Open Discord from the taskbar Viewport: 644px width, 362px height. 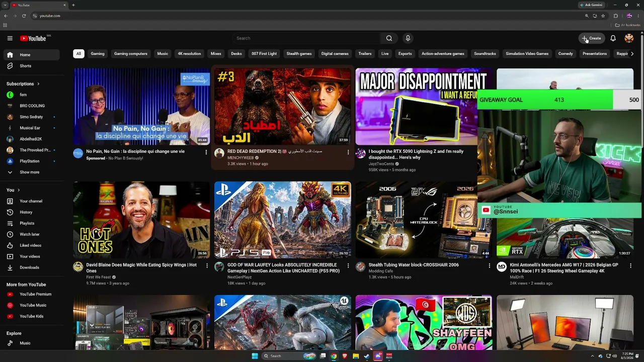click(x=378, y=356)
